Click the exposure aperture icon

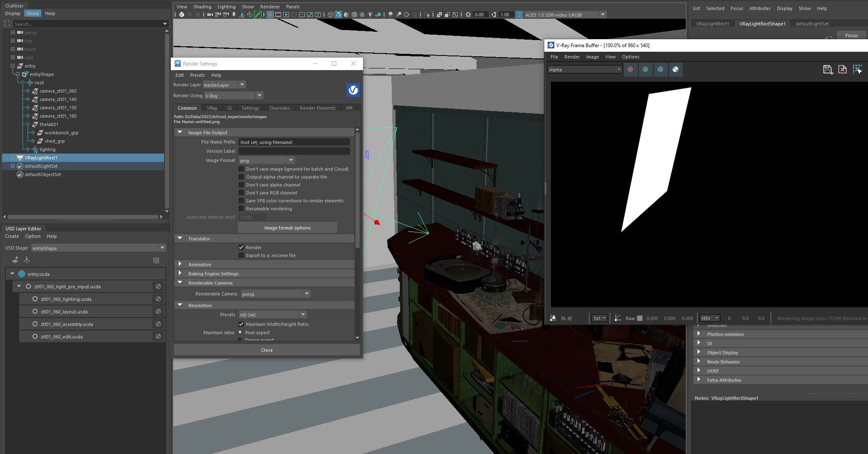point(468,15)
